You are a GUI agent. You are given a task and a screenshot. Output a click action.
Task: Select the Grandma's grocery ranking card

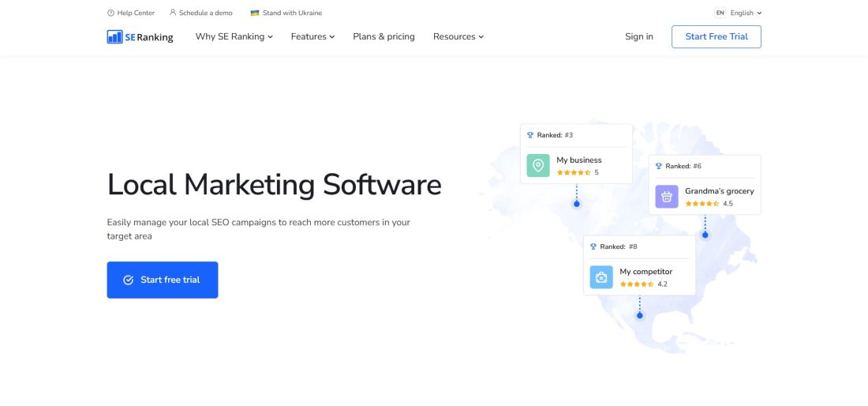[x=705, y=185]
